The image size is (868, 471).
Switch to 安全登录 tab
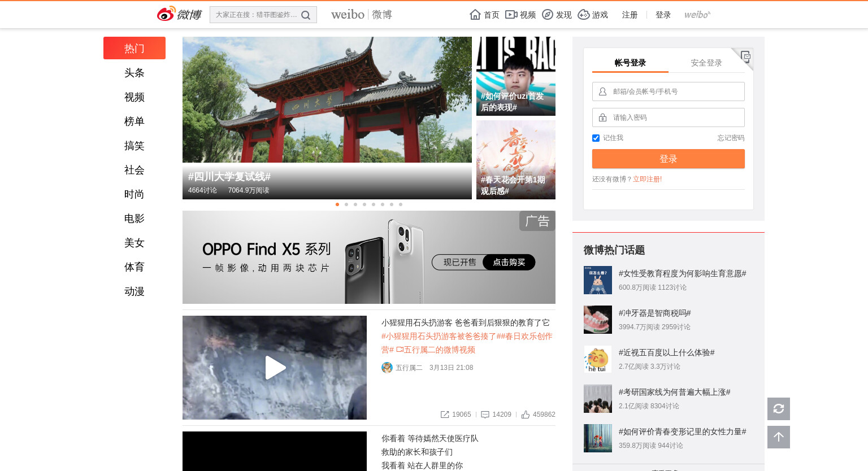click(x=706, y=63)
